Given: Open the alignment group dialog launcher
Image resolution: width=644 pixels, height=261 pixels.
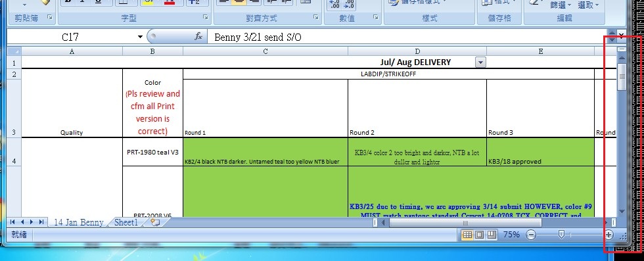Looking at the screenshot, I should tap(316, 17).
